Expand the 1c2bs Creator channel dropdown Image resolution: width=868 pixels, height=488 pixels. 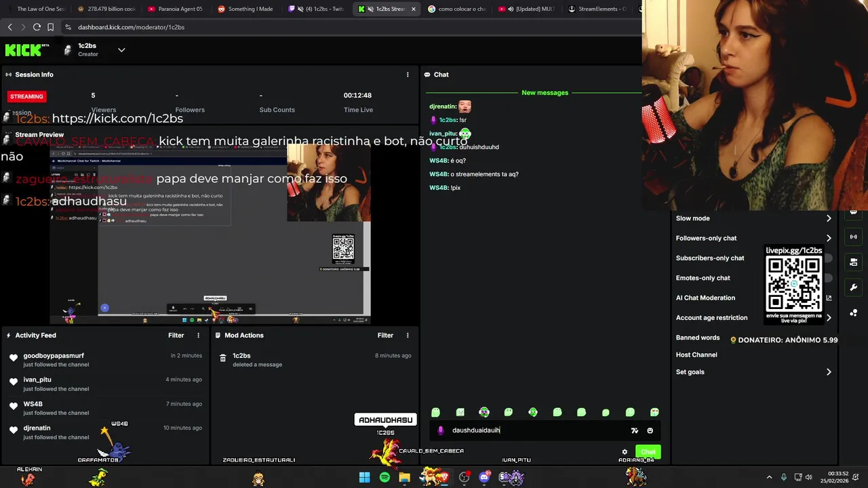point(121,50)
